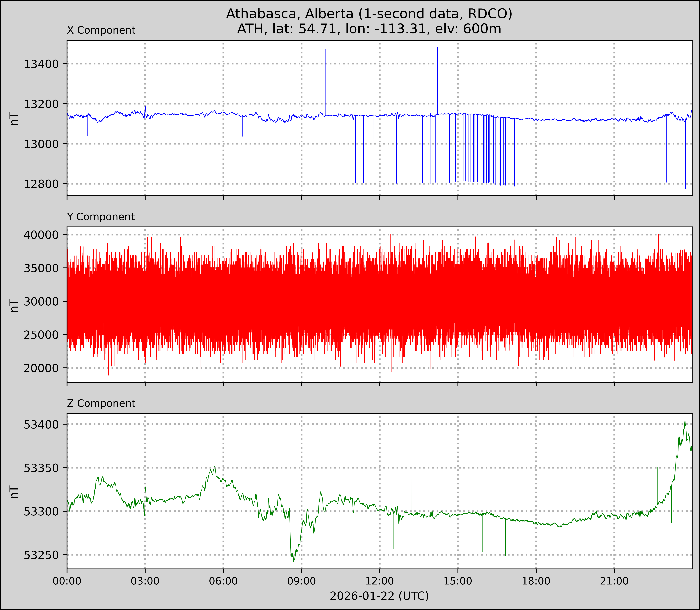The width and height of the screenshot is (700, 610).
Task: Click the X Component panel label
Action: (x=101, y=30)
